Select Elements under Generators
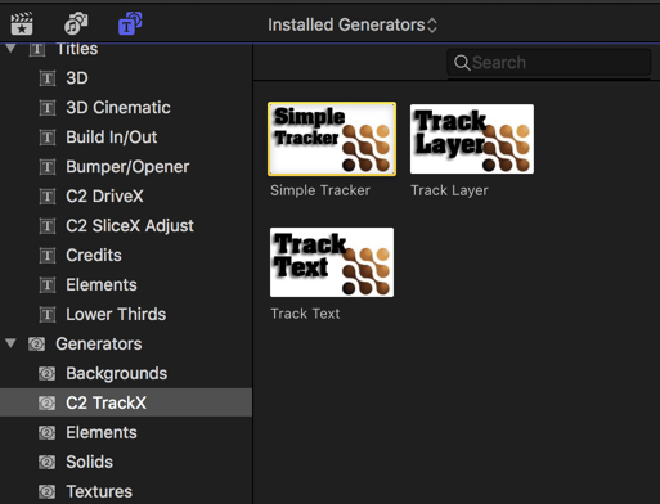Screen dimensions: 660x504 coord(126,432)
